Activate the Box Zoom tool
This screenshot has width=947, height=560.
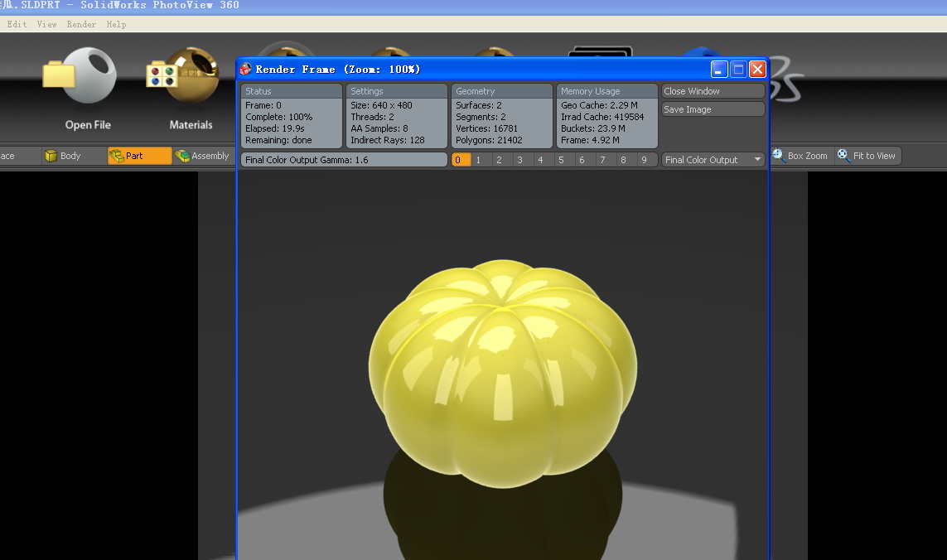800,156
